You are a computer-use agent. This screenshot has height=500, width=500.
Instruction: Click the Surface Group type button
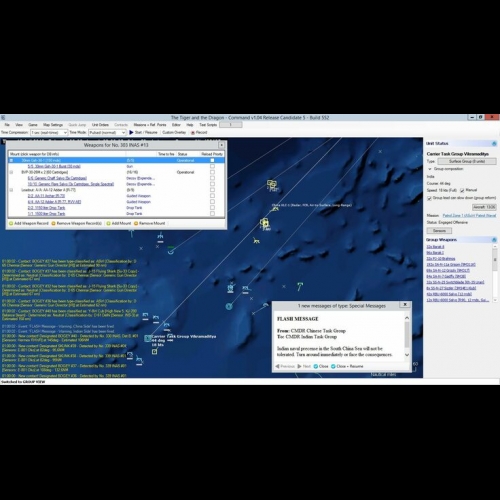467,161
